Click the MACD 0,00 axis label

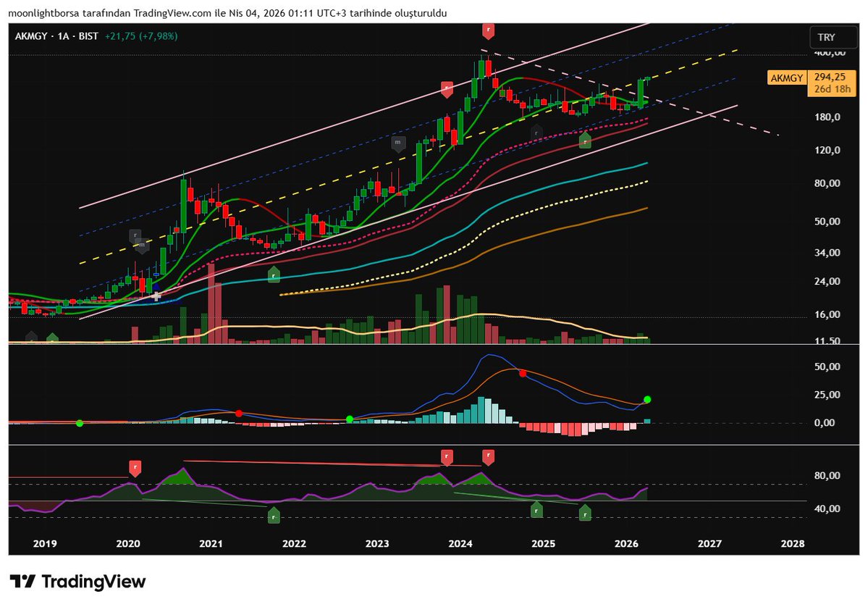click(825, 422)
